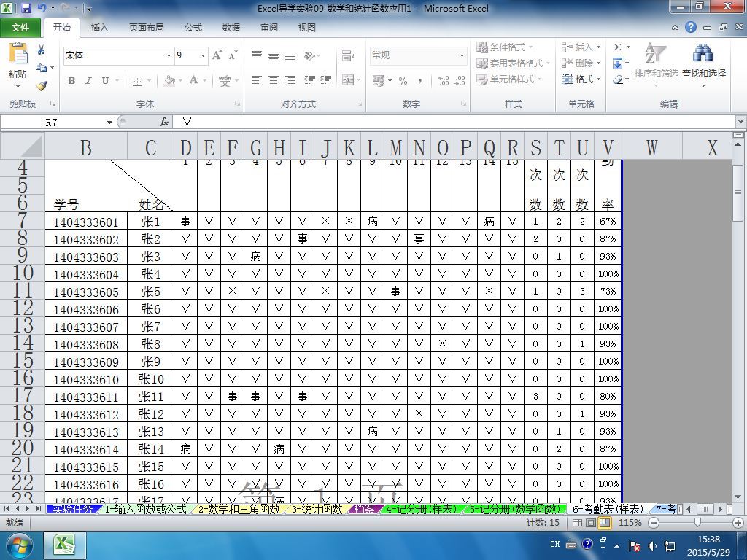
Task: Zoom out with the minus button
Action: point(654,523)
